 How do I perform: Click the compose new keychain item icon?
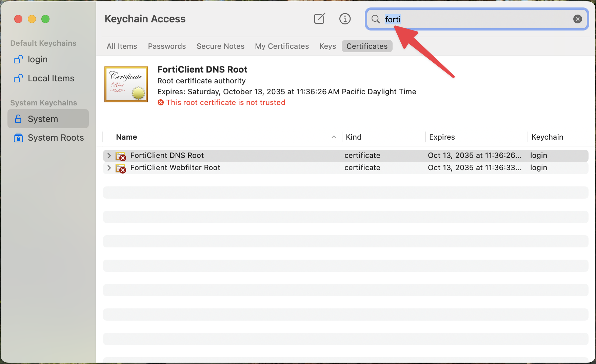point(319,19)
